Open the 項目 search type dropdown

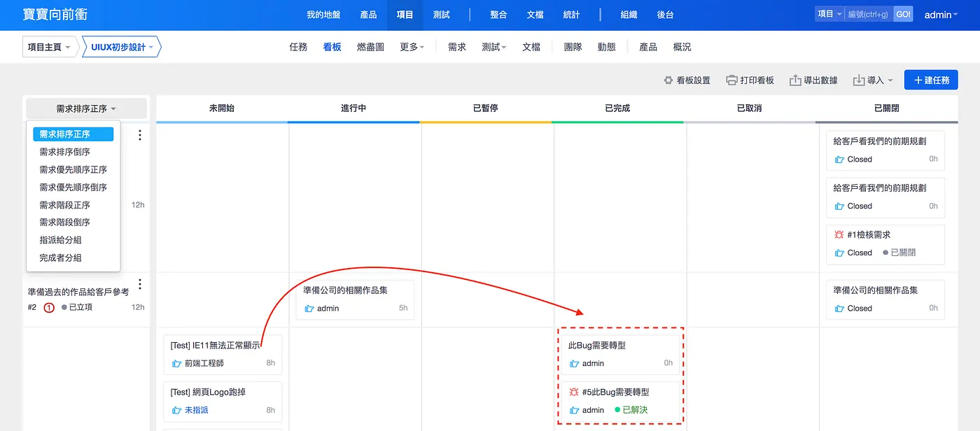(829, 14)
